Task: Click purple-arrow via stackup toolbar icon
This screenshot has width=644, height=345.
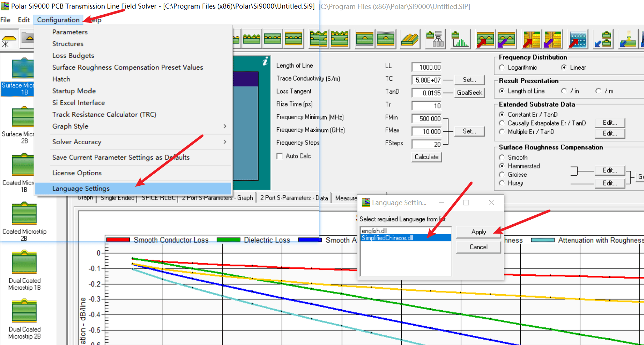Action: (553, 39)
